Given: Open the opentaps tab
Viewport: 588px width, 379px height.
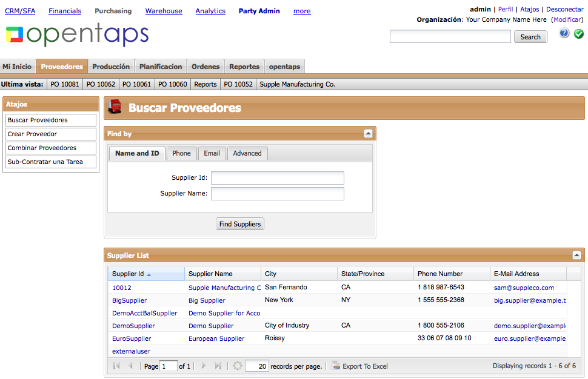Looking at the screenshot, I should point(284,66).
